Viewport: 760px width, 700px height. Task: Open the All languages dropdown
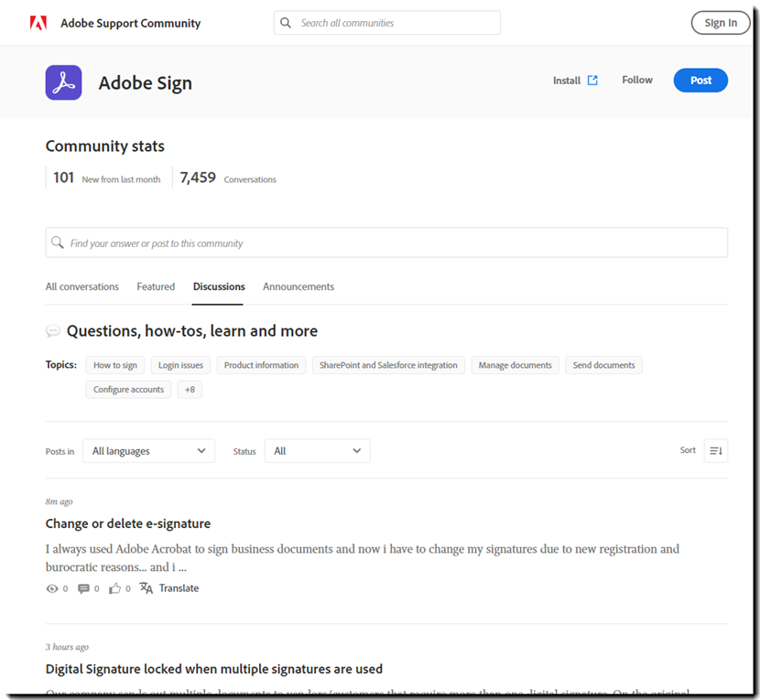(148, 451)
